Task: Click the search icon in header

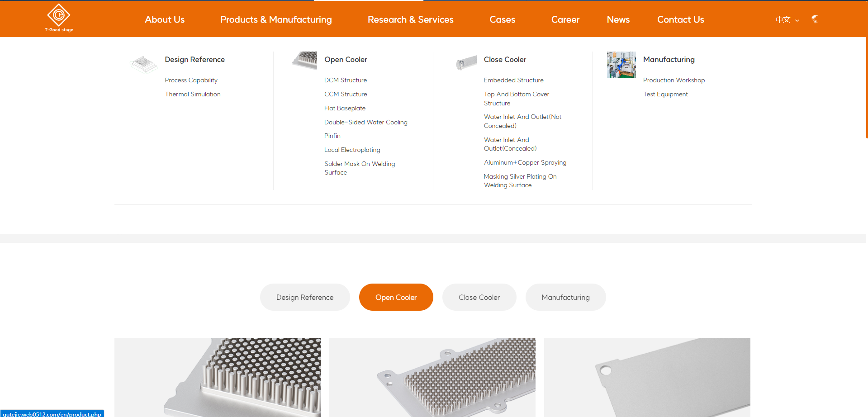Action: pos(815,19)
